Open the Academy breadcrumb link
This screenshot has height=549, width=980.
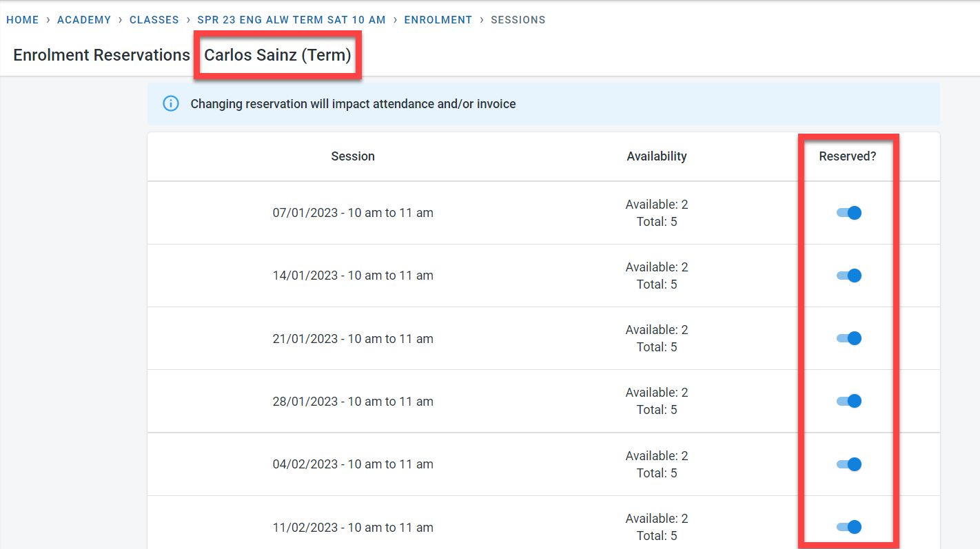point(84,20)
